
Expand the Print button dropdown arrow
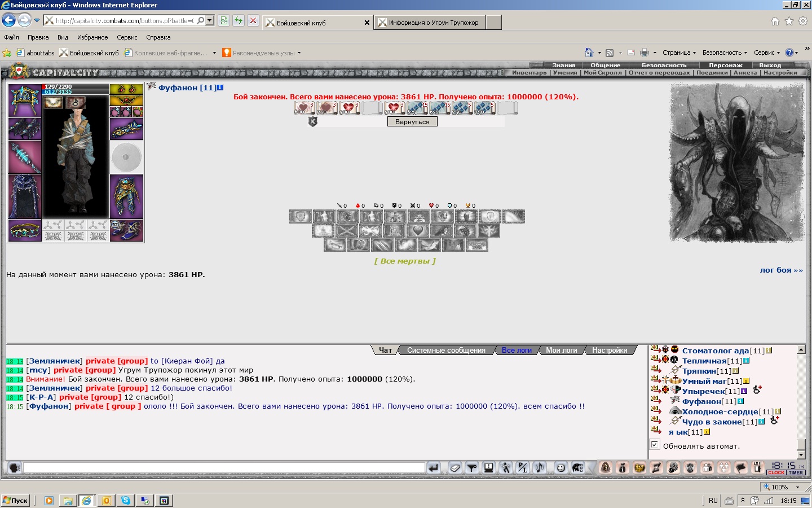[x=655, y=53]
